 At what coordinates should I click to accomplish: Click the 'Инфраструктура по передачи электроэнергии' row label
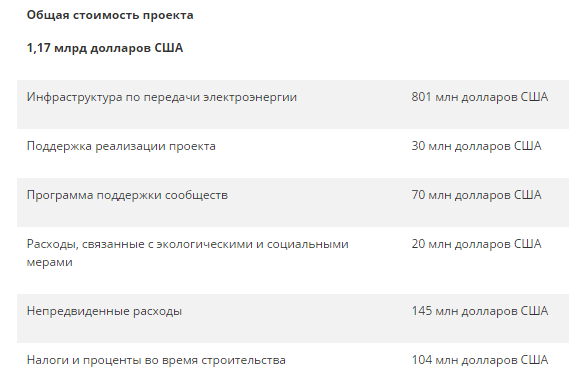tap(162, 97)
